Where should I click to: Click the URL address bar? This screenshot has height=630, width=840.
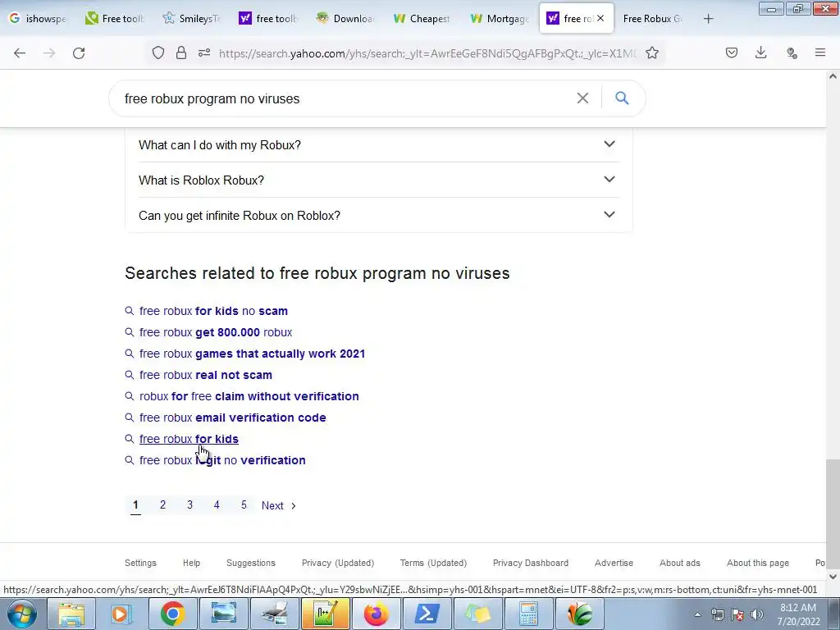point(427,53)
